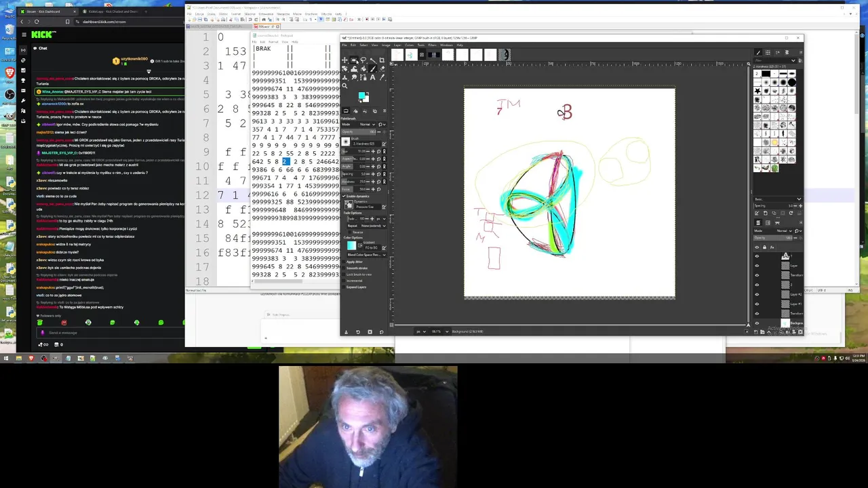This screenshot has height=488, width=868.
Task: Select the Smudge tool
Action: point(354,77)
